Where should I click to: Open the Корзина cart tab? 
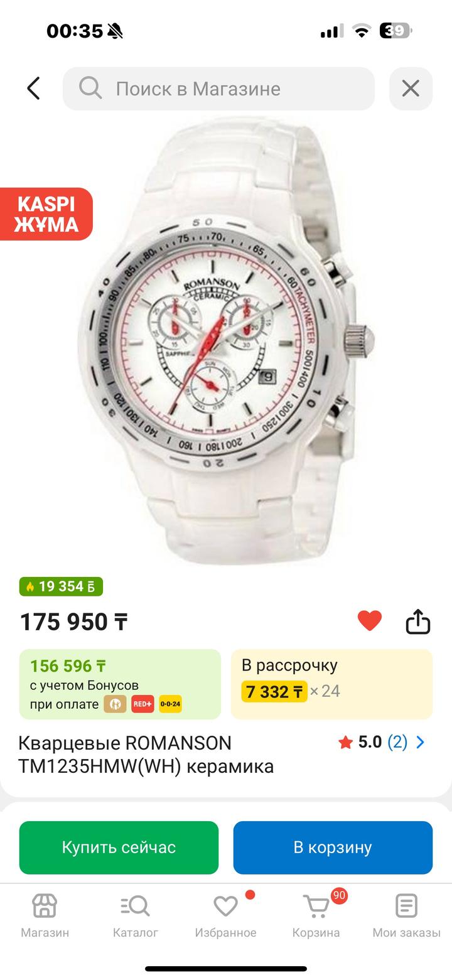point(316,916)
